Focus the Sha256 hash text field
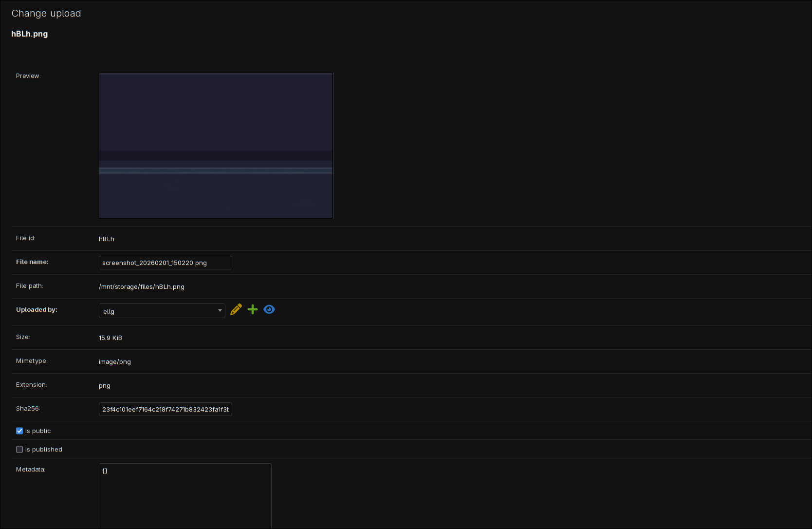 pos(165,410)
